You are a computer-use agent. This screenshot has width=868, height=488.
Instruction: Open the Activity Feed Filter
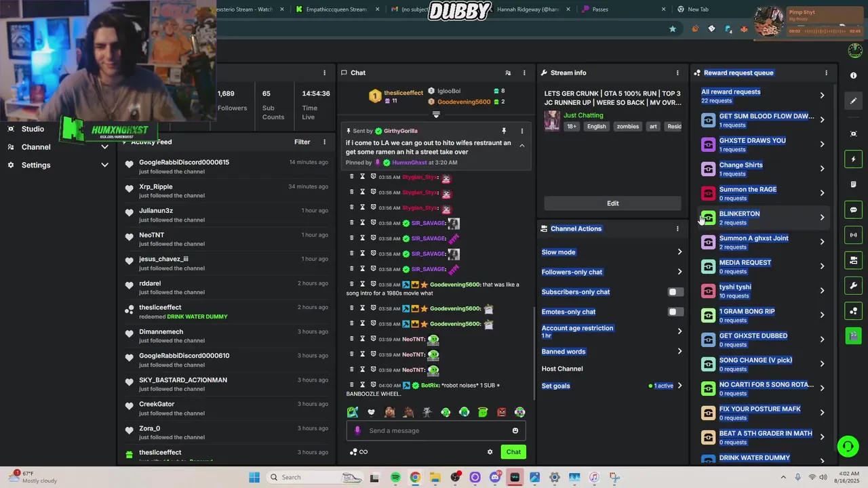point(302,142)
